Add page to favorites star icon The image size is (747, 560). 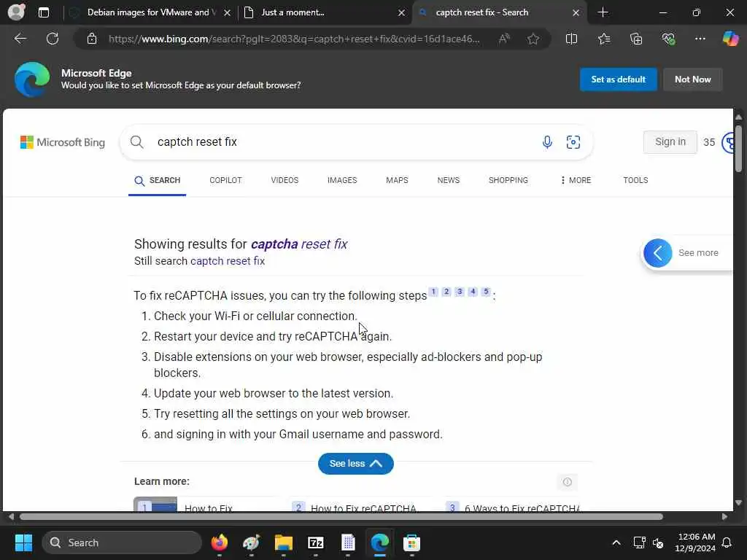[533, 39]
